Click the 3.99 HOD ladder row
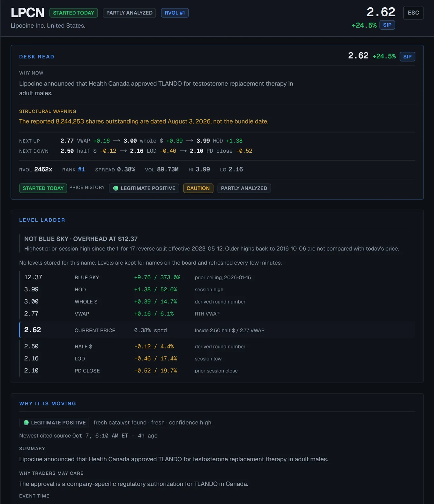 pos(217,289)
